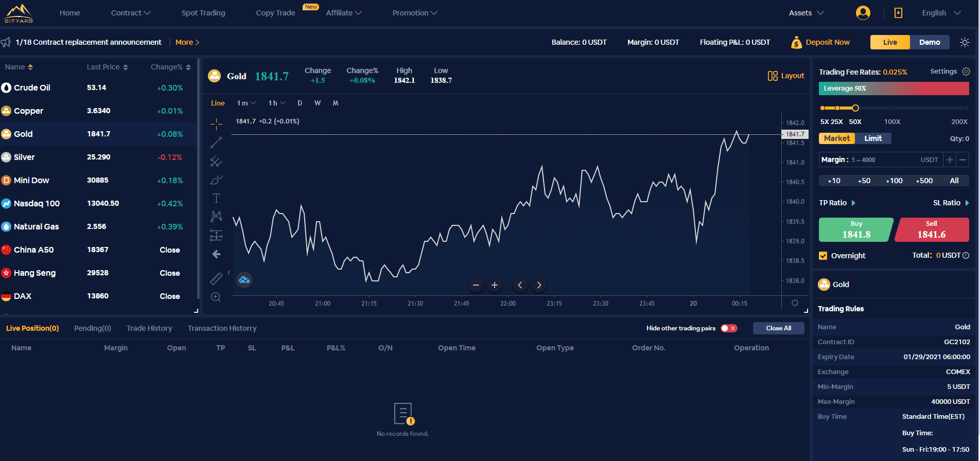Image resolution: width=980 pixels, height=461 pixels.
Task: Open the Pending(0) tab
Action: (x=93, y=328)
